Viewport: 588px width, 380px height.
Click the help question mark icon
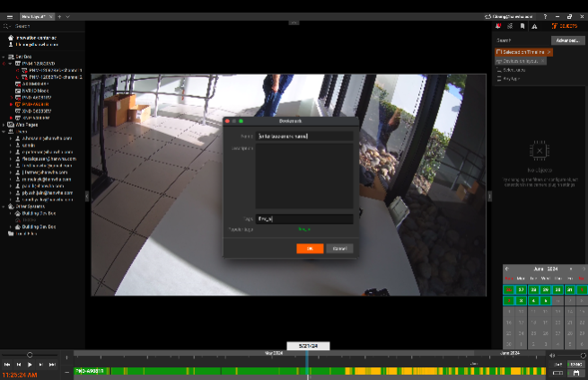[545, 16]
